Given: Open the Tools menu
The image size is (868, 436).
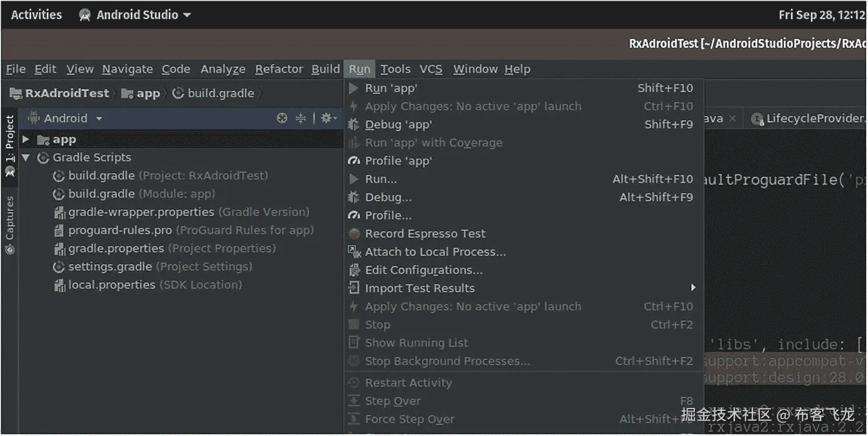Looking at the screenshot, I should pyautogui.click(x=395, y=70).
